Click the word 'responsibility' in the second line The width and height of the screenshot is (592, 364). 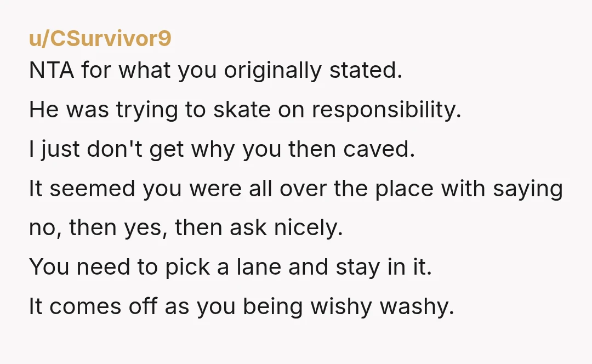click(386, 110)
